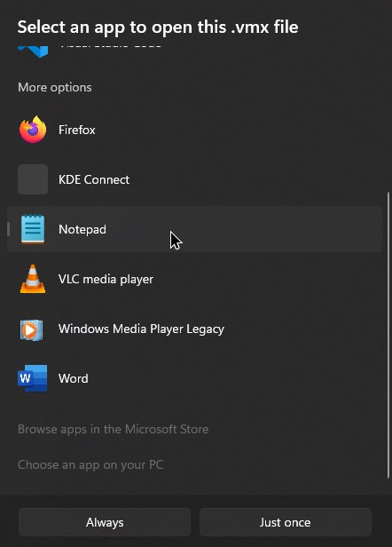Screen dimensions: 392x547
Task: Open Choose an app on your PC
Action: pos(90,464)
